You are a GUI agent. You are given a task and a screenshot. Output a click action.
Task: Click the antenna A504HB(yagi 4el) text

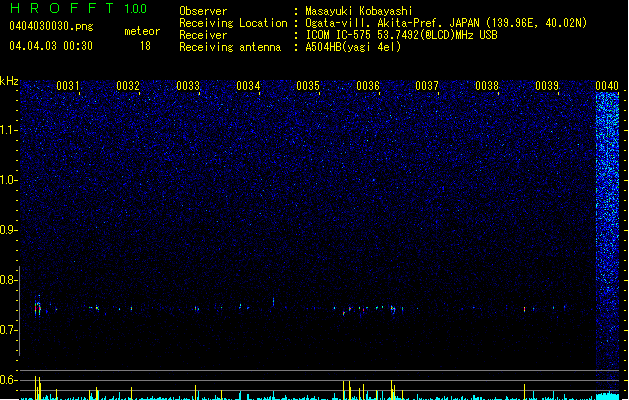[x=353, y=47]
